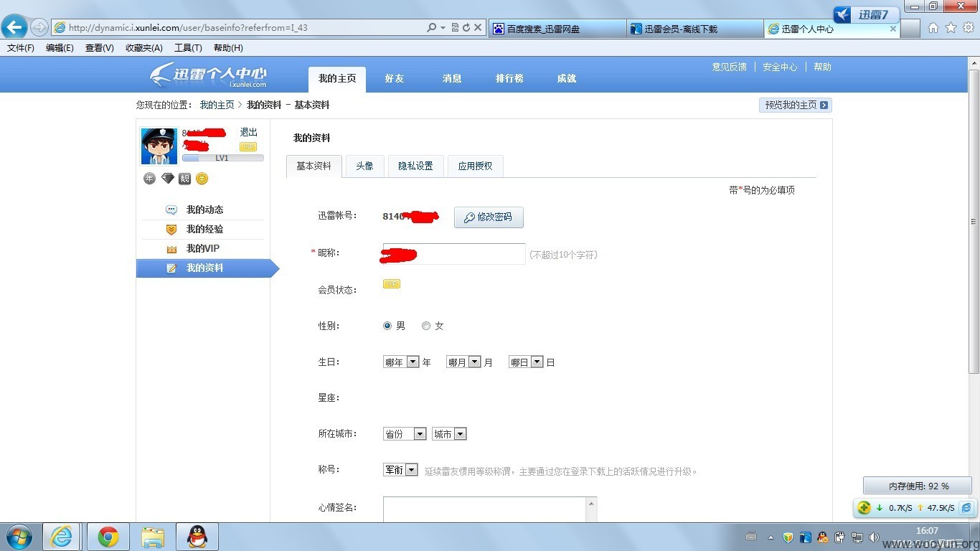The height and width of the screenshot is (551, 980).
Task: Go to 好友 in the top navigation
Action: coord(395,78)
